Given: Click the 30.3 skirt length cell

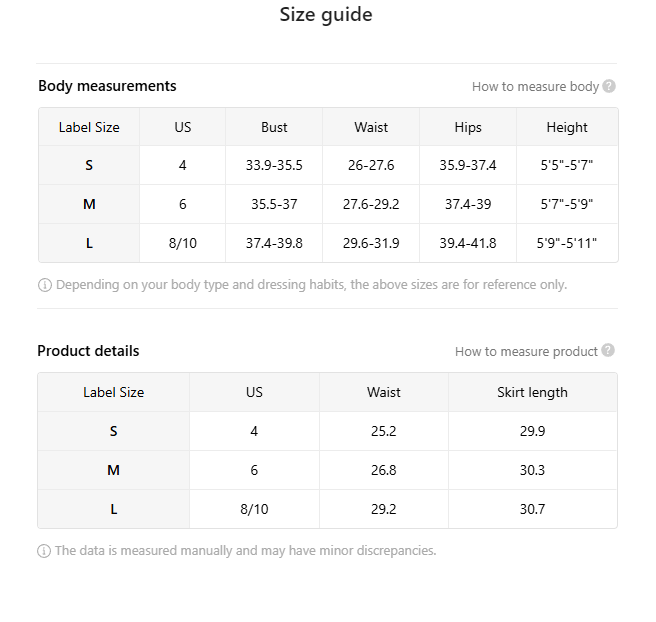Looking at the screenshot, I should (x=532, y=470).
